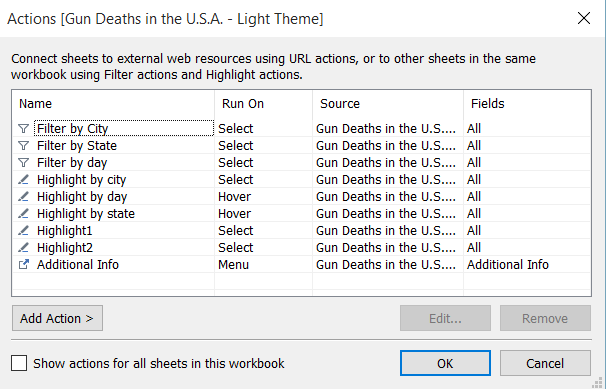Click the filter icon beside Filter by City
606x389 pixels.
point(24,129)
